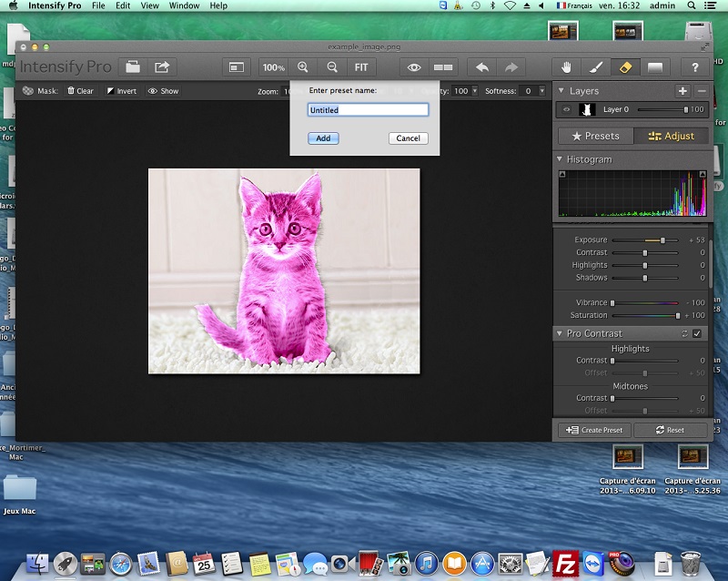This screenshot has width=728, height=581.
Task: Collapse the Histogram section
Action: [x=561, y=159]
